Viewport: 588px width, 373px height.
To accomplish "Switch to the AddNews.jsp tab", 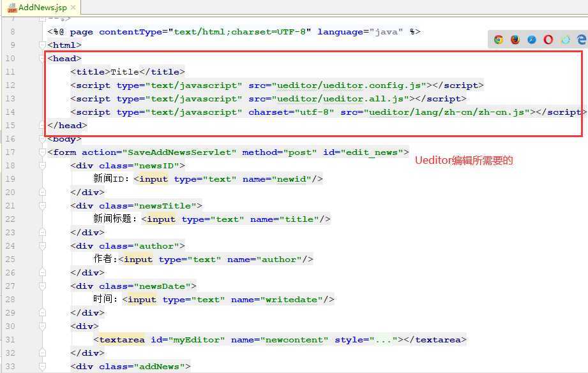I will 42,8.
